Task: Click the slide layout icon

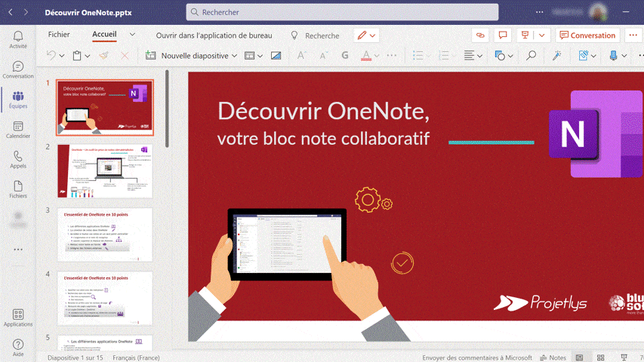Action: [x=249, y=55]
